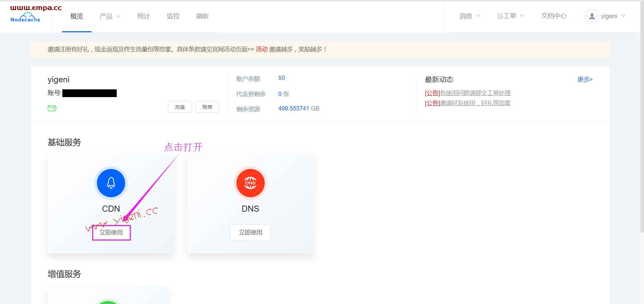The image size is (644, 304).
Task: Click the 更多> link in 最新动态
Action: click(x=585, y=80)
